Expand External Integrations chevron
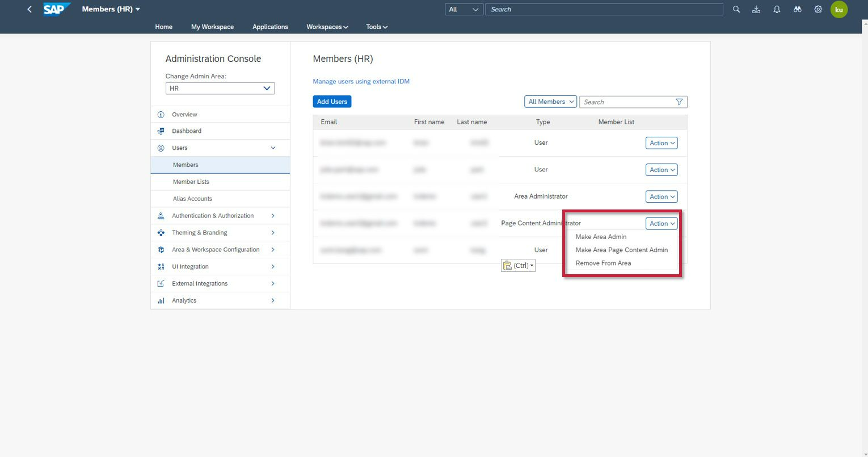 coord(273,283)
